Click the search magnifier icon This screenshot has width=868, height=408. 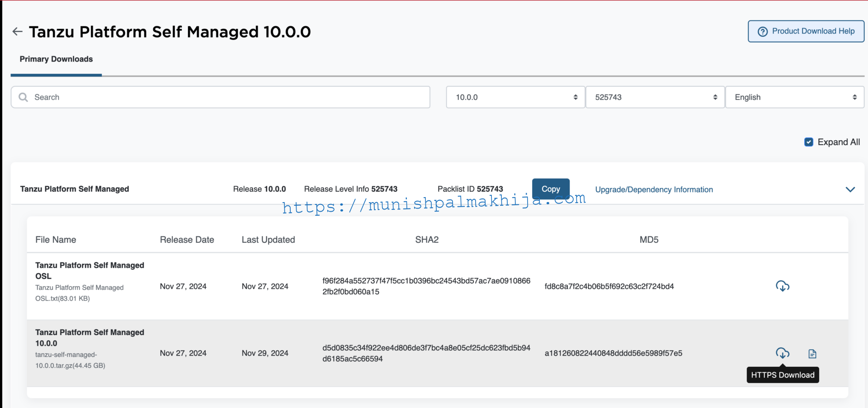[x=24, y=97]
